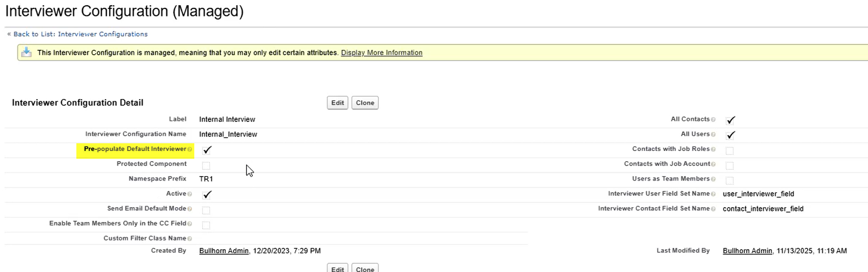Click help icon next to Active label

(x=189, y=194)
